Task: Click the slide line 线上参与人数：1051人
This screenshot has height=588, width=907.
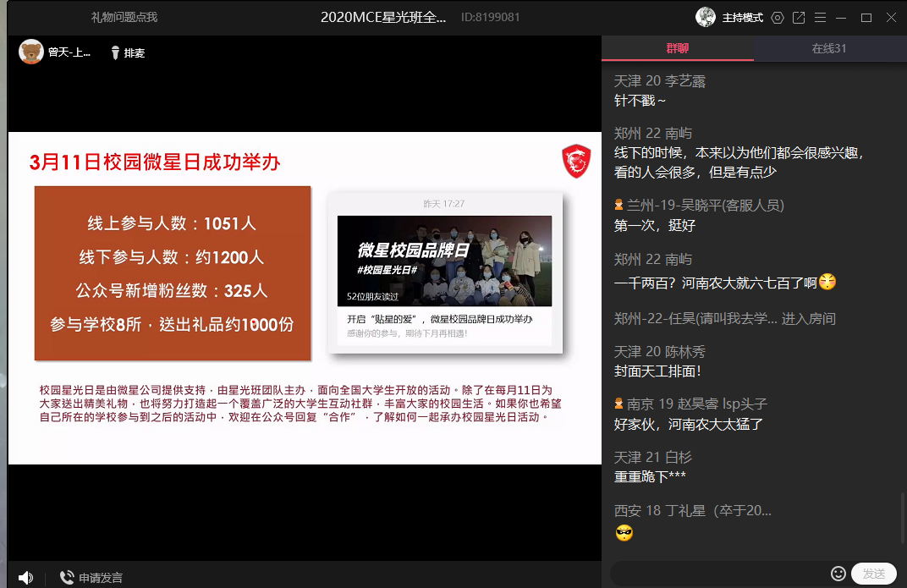Action: pyautogui.click(x=172, y=223)
